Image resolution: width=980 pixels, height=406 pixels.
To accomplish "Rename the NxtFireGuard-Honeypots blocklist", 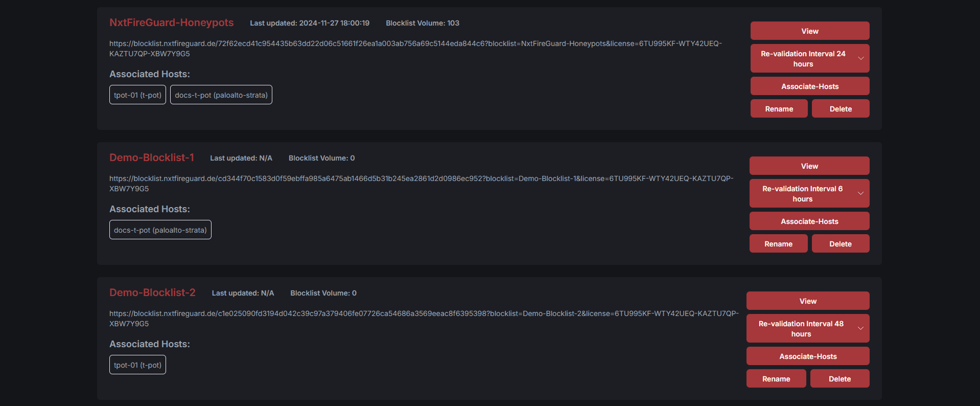I will click(x=779, y=108).
